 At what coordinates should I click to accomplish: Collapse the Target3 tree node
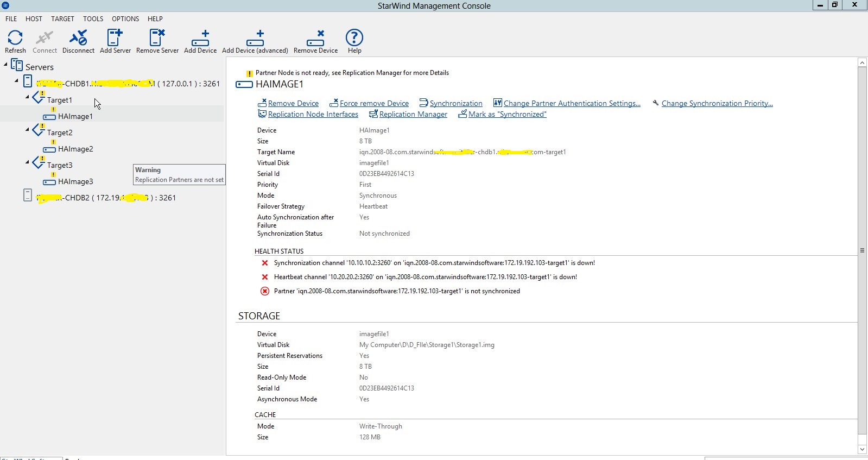pyautogui.click(x=27, y=162)
